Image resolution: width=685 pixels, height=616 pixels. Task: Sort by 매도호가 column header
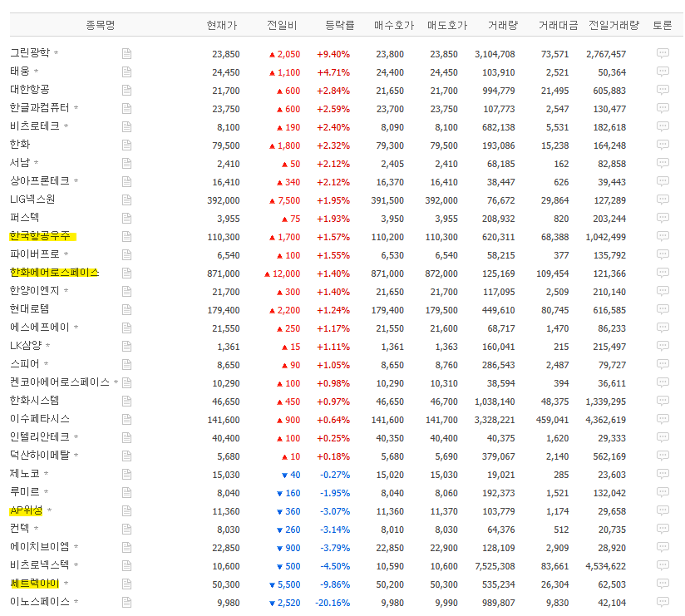click(x=447, y=25)
